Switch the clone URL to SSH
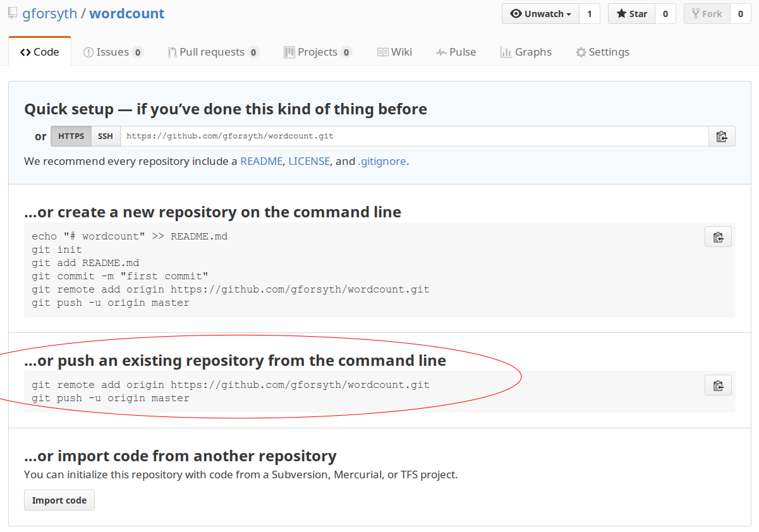This screenshot has height=532, width=759. [105, 136]
